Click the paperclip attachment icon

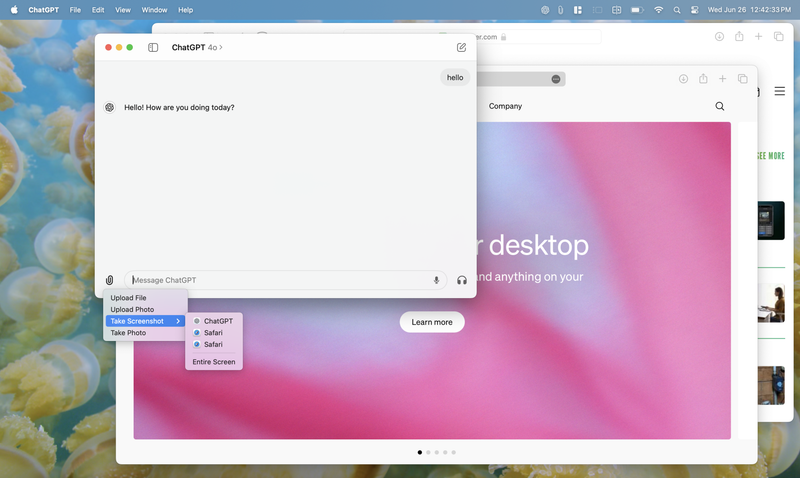[110, 280]
